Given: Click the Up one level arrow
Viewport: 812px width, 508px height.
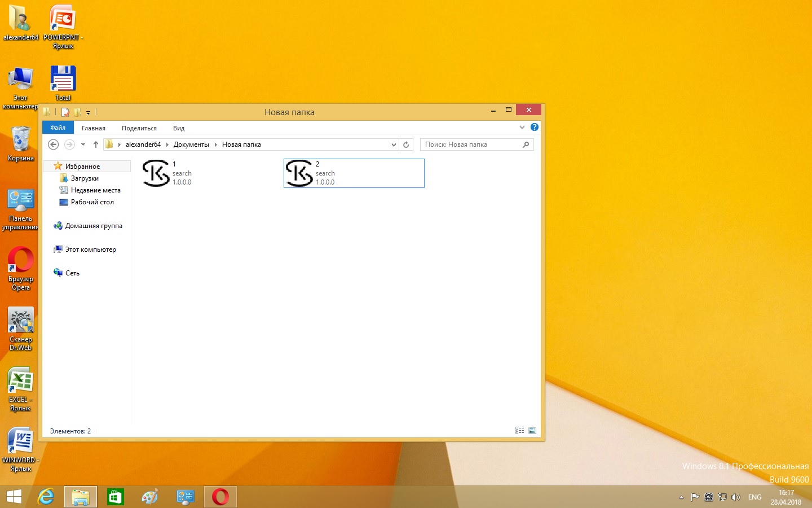Looking at the screenshot, I should (96, 144).
